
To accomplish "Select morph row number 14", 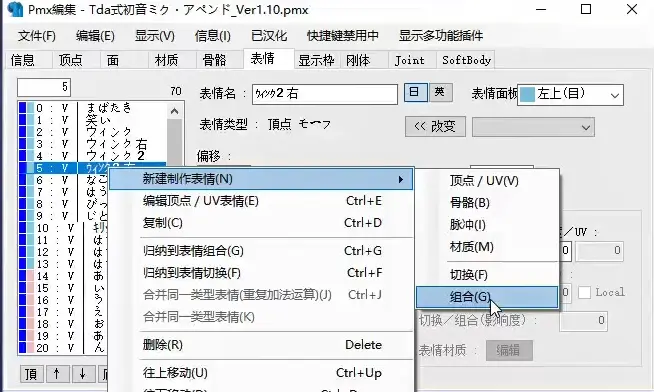I will [x=63, y=276].
